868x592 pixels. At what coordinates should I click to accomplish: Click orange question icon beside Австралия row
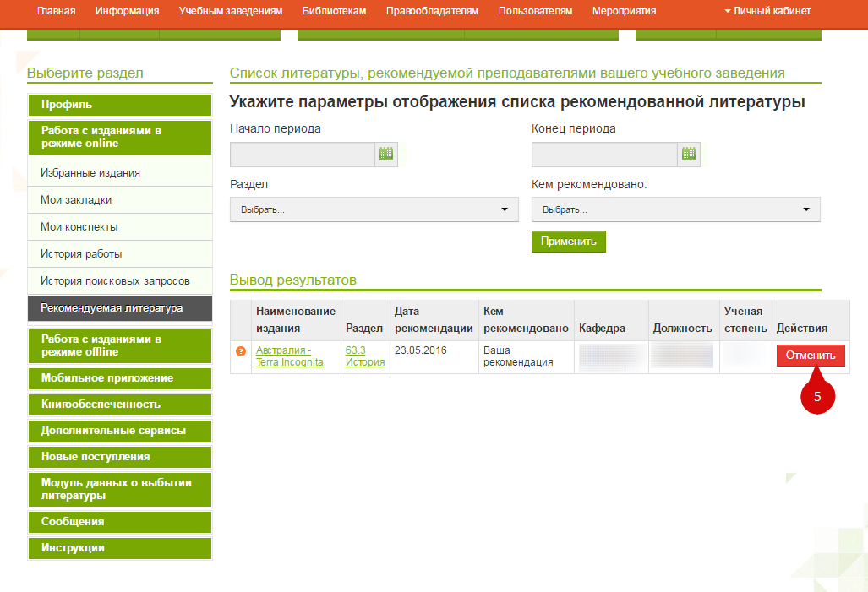pos(241,351)
